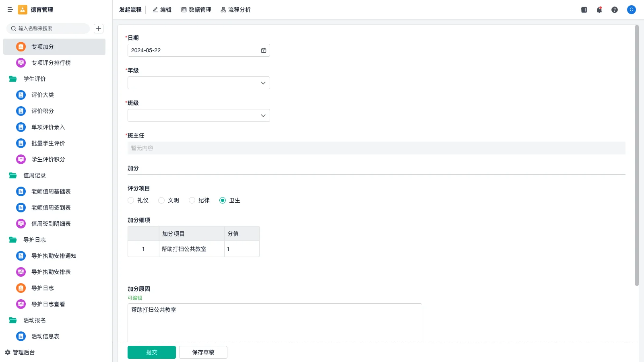
Task: Click the add (+) icon beside the search box
Action: pyautogui.click(x=98, y=28)
